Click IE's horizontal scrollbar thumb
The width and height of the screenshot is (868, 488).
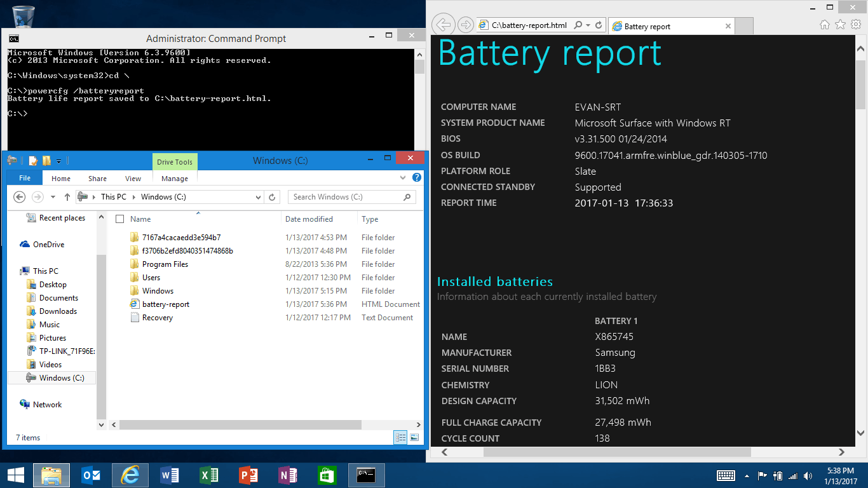(617, 452)
